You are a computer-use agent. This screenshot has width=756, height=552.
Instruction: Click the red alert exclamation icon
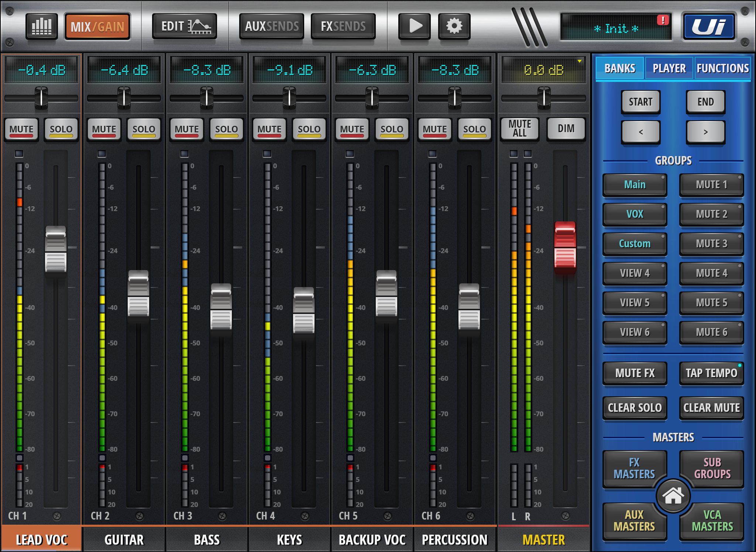[x=663, y=20]
